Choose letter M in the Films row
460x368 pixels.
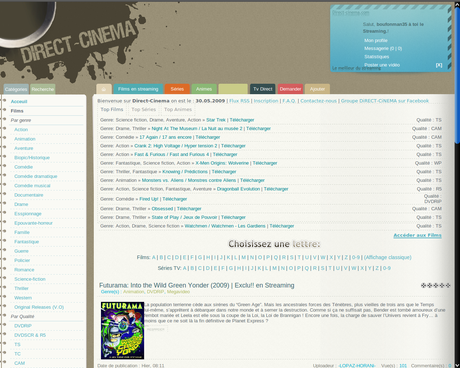click(x=244, y=257)
